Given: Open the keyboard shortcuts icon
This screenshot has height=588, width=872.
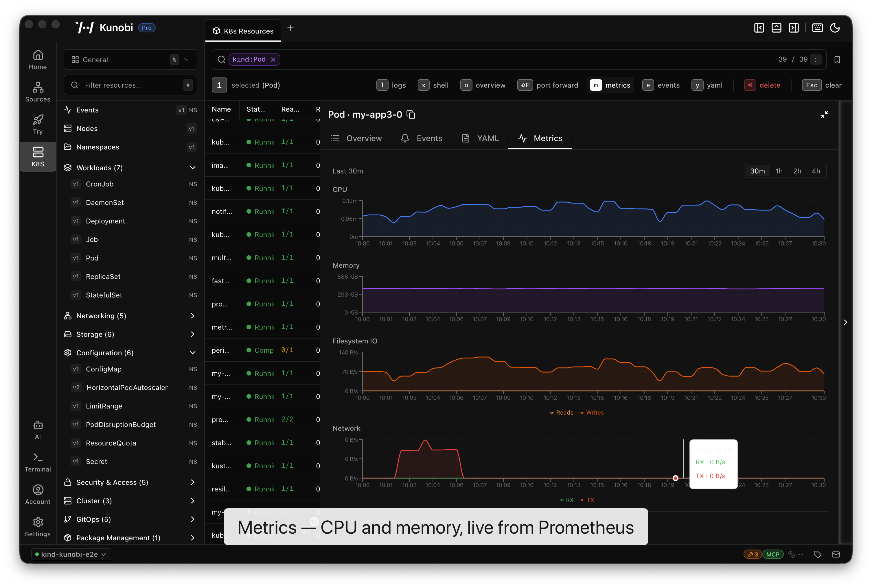Looking at the screenshot, I should [817, 28].
